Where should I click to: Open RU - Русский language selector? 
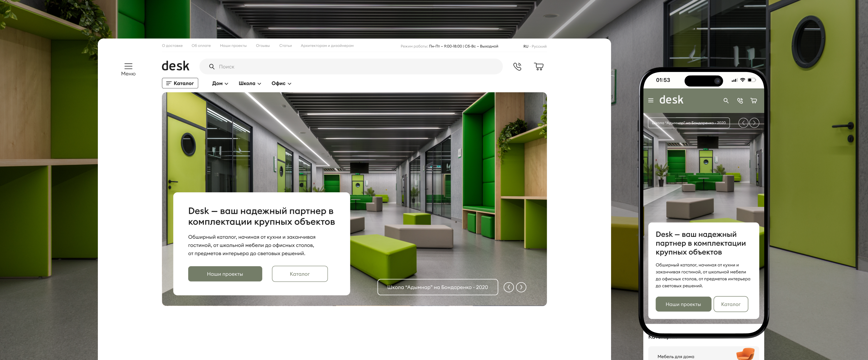[x=535, y=46]
